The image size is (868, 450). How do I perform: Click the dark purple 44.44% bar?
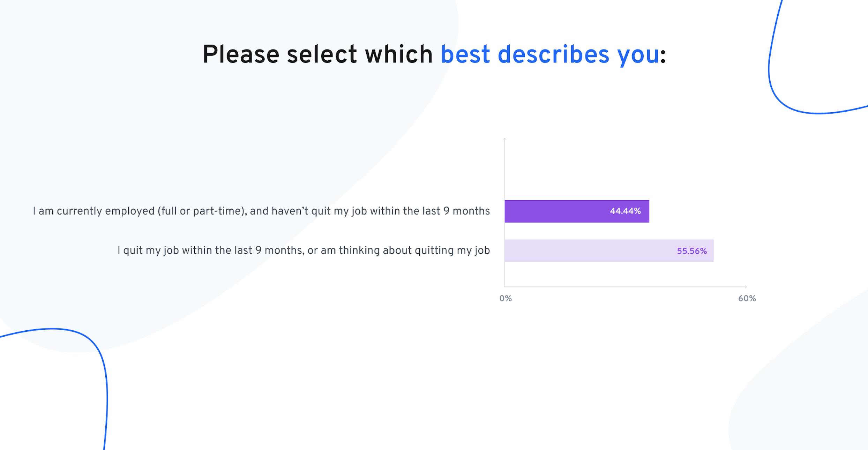click(577, 211)
